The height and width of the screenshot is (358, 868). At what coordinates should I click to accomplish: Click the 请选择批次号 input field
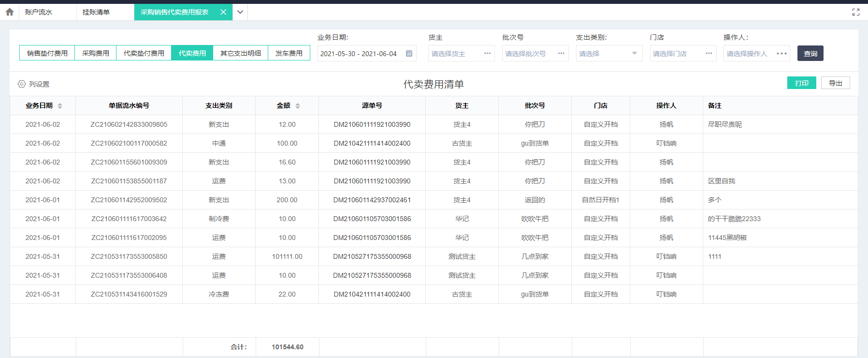click(x=535, y=53)
